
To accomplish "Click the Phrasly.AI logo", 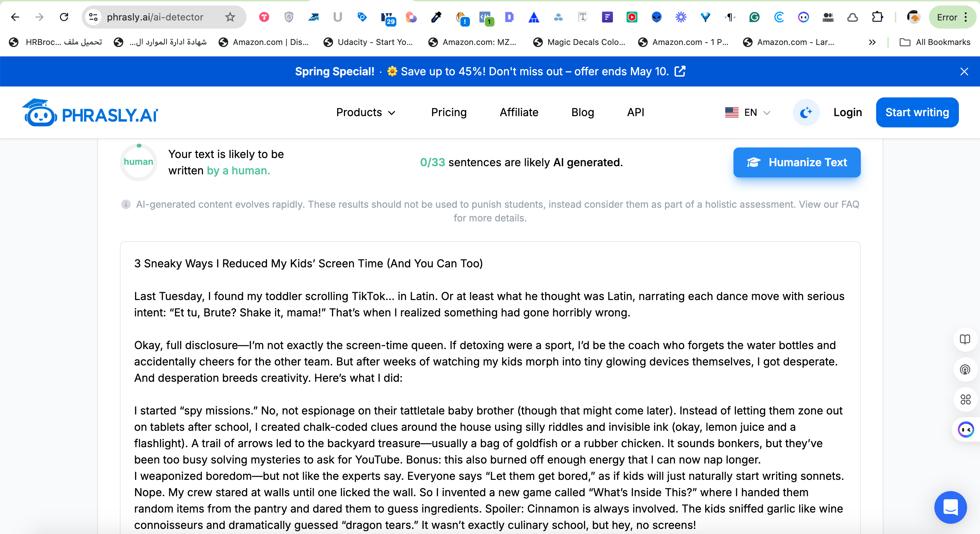I will (x=90, y=113).
